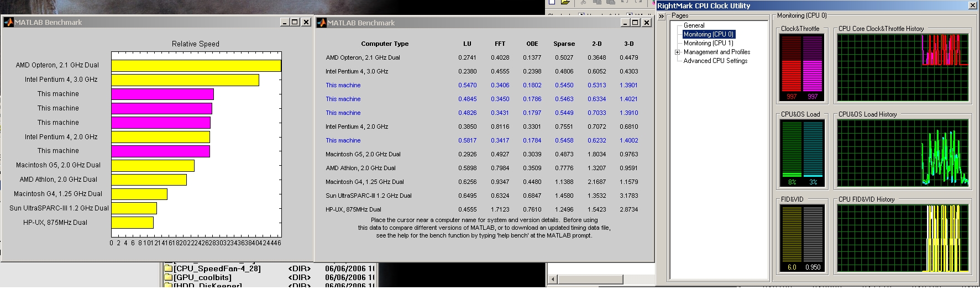This screenshot has width=980, height=290.
Task: Switch to Monitoring (CPU 1) page
Action: 709,43
